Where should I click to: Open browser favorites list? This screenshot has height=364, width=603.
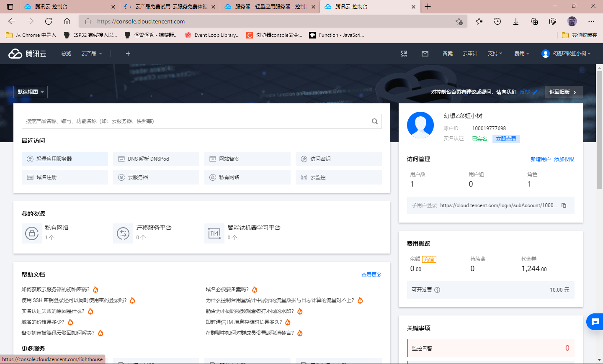(479, 21)
